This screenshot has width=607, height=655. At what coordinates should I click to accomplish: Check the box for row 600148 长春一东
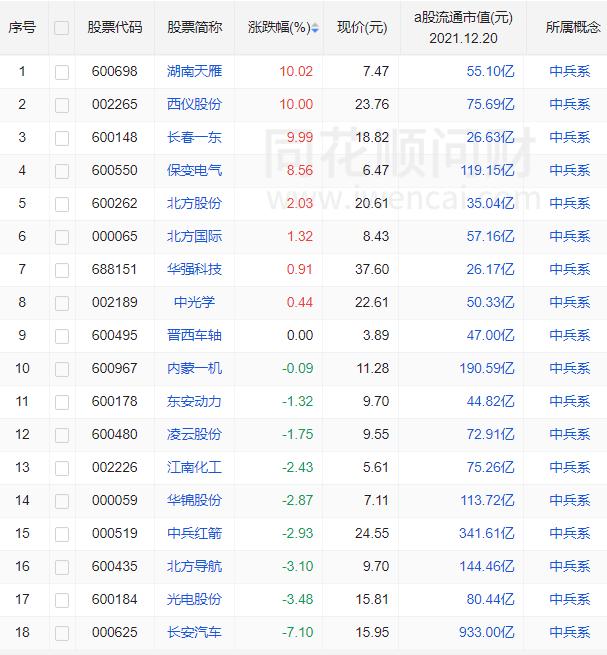62,138
